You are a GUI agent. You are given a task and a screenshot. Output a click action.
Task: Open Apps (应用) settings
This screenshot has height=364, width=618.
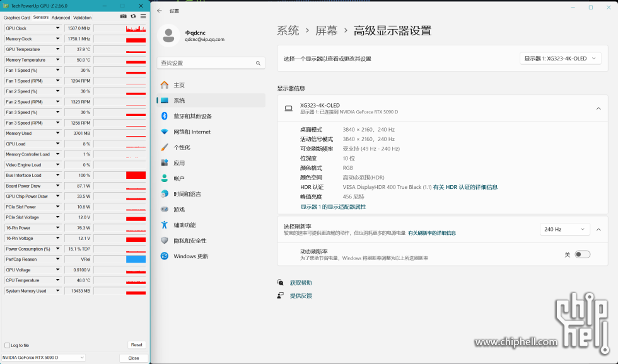pyautogui.click(x=211, y=163)
